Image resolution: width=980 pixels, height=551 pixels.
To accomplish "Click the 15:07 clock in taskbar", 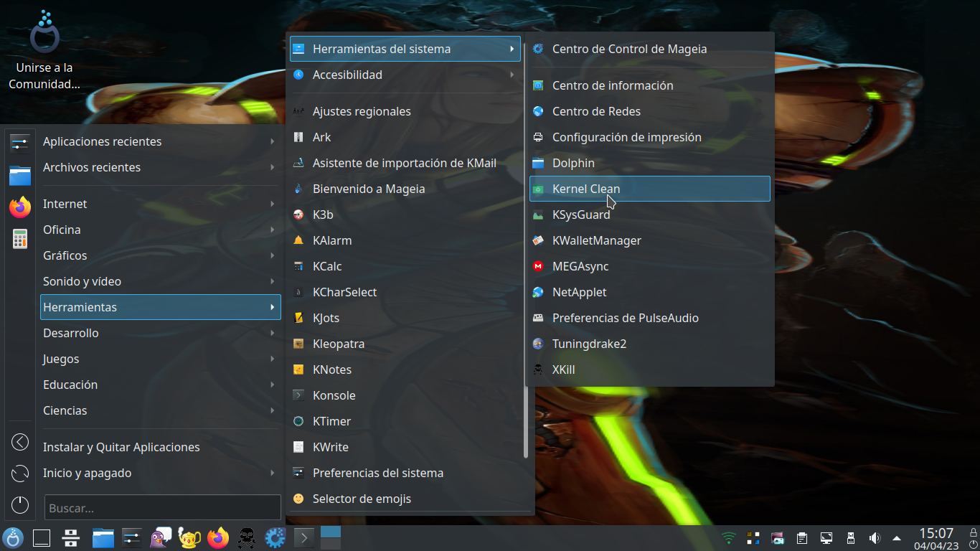I will 936,533.
